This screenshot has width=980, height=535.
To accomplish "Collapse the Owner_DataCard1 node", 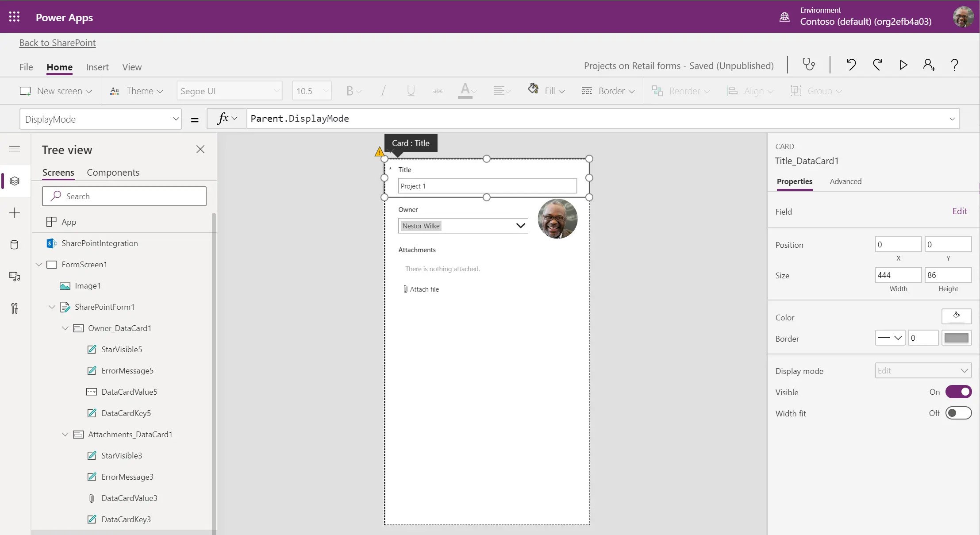I will [x=65, y=328].
